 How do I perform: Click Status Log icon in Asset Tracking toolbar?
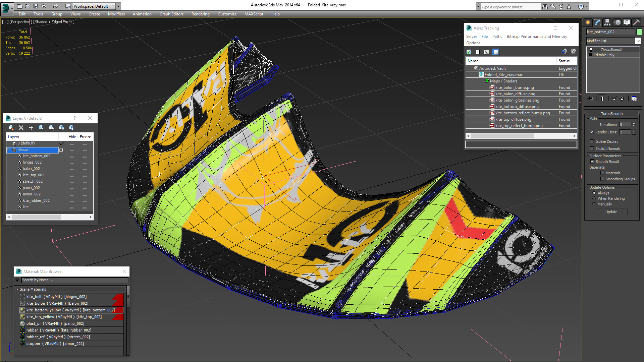(478, 52)
